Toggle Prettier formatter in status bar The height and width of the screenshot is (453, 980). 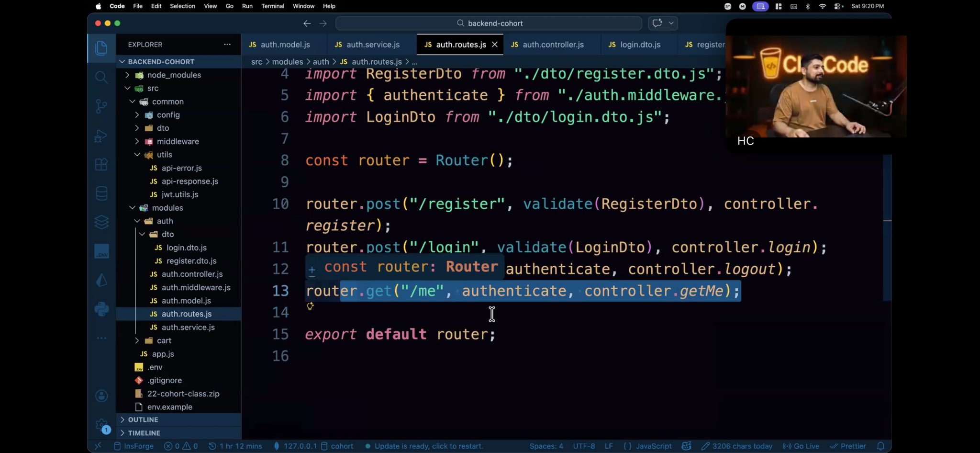pyautogui.click(x=848, y=446)
